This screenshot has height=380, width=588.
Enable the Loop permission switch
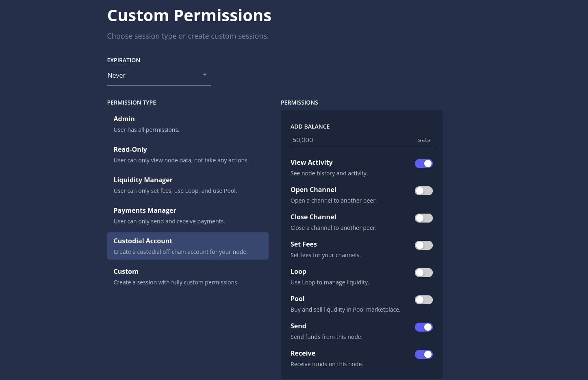tap(423, 273)
